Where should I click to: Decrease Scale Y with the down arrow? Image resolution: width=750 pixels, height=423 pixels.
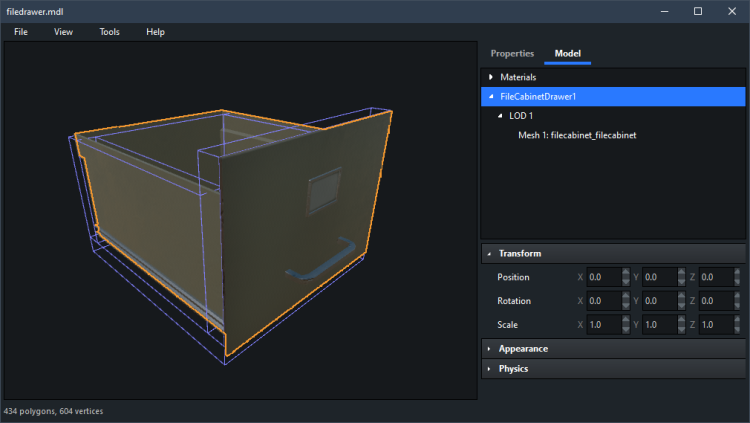pyautogui.click(x=682, y=329)
